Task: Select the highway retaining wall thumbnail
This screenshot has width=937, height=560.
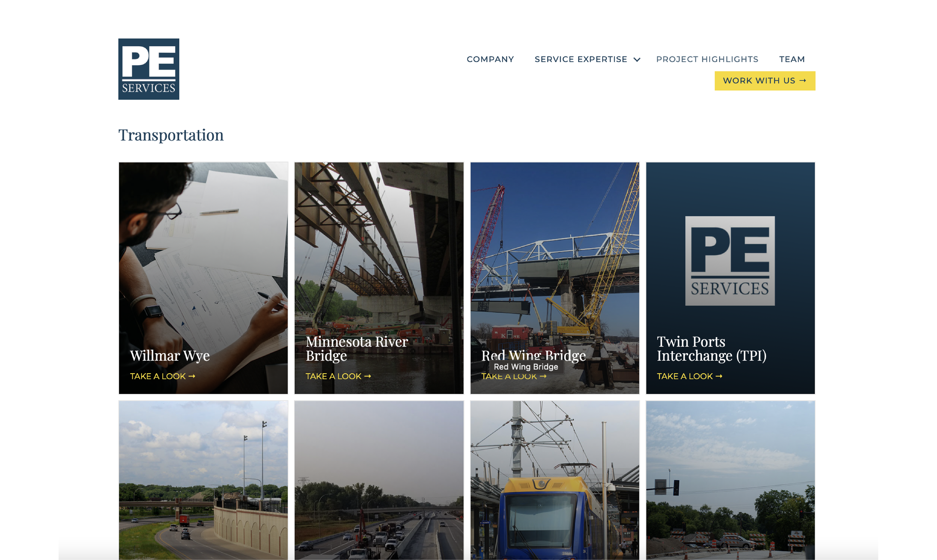Action: tap(203, 480)
